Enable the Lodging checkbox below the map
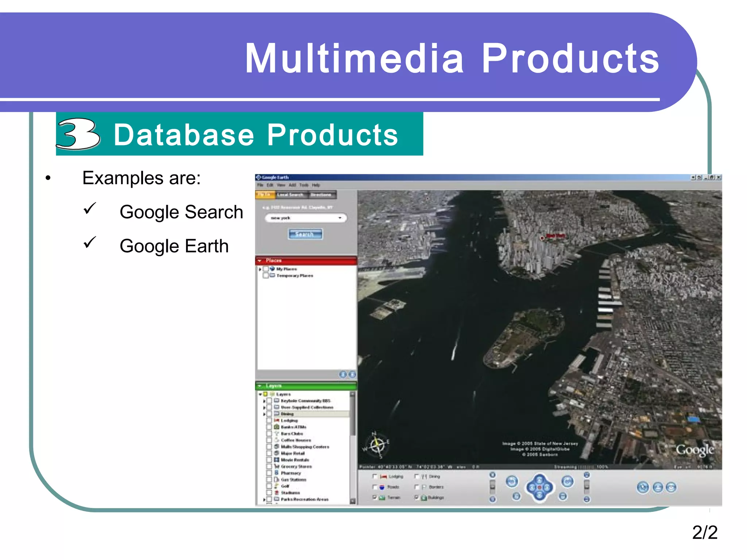 coord(375,477)
